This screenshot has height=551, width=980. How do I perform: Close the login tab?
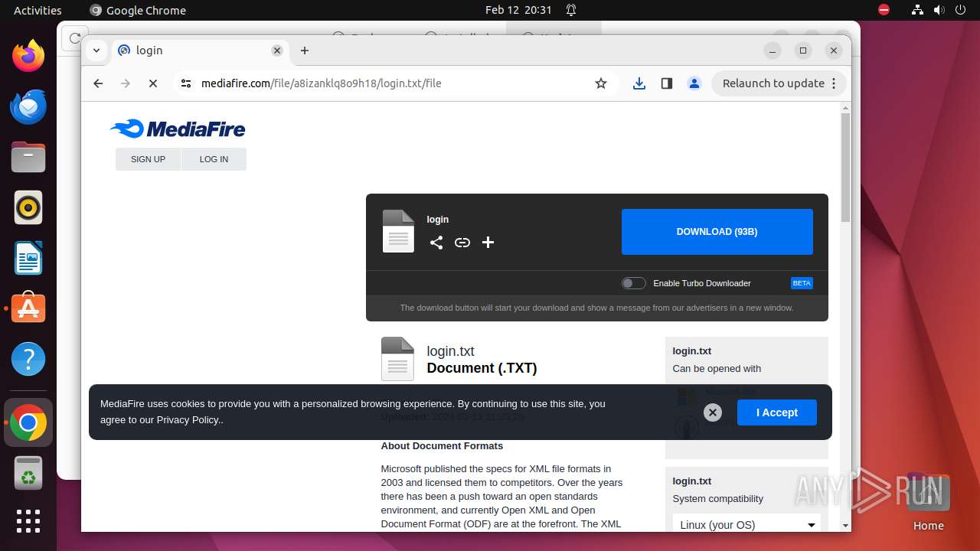(x=277, y=51)
